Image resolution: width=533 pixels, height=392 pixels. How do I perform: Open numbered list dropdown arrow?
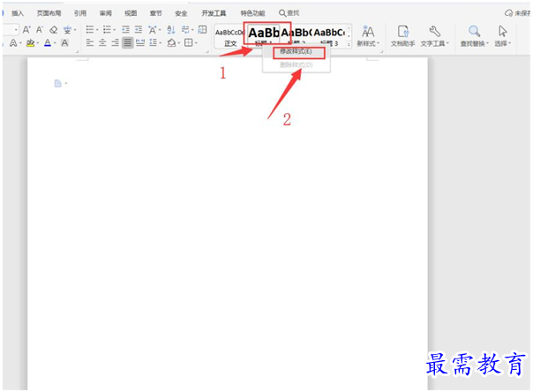click(x=114, y=30)
